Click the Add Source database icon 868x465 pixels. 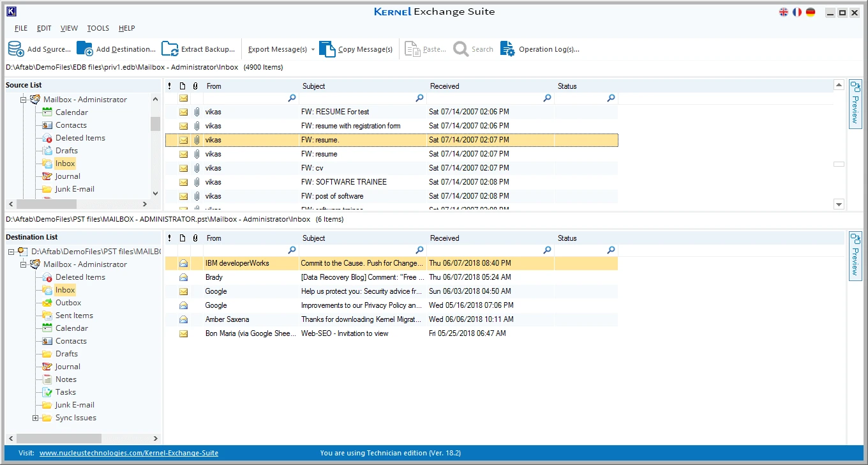coord(16,49)
